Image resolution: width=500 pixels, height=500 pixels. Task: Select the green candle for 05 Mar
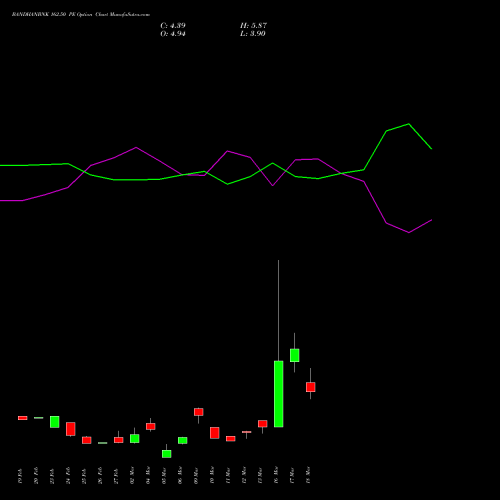pyautogui.click(x=167, y=454)
